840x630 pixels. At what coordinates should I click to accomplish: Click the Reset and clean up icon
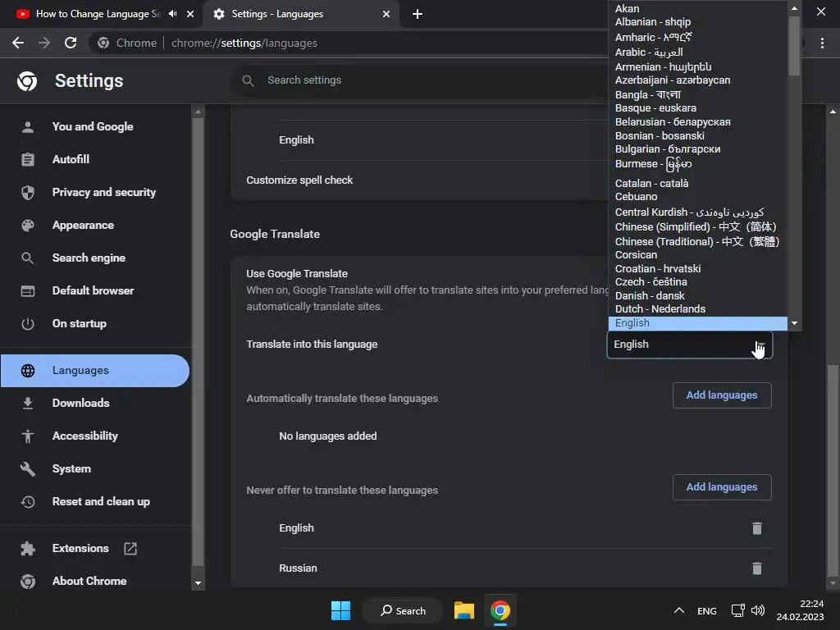[27, 502]
